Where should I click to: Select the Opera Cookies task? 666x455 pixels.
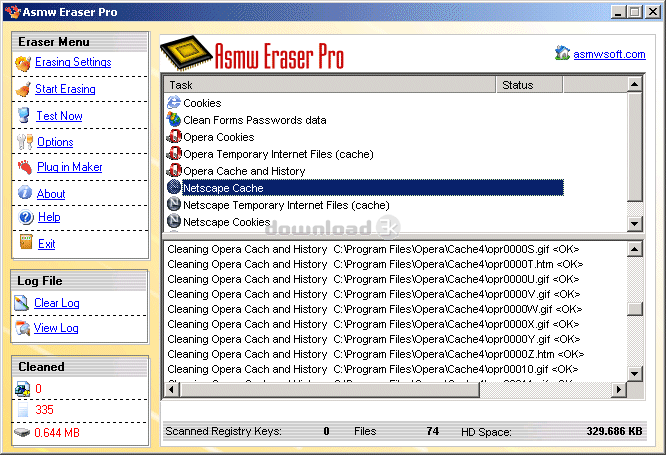pyautogui.click(x=218, y=137)
